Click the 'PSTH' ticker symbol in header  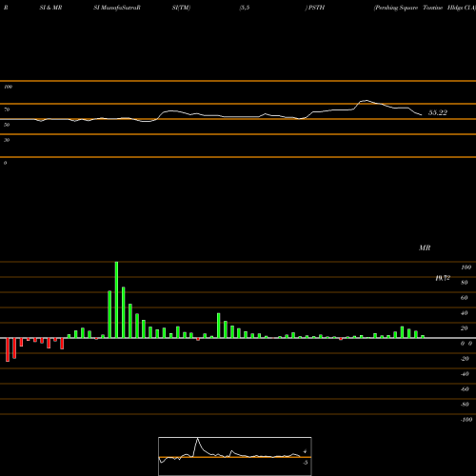point(316,8)
